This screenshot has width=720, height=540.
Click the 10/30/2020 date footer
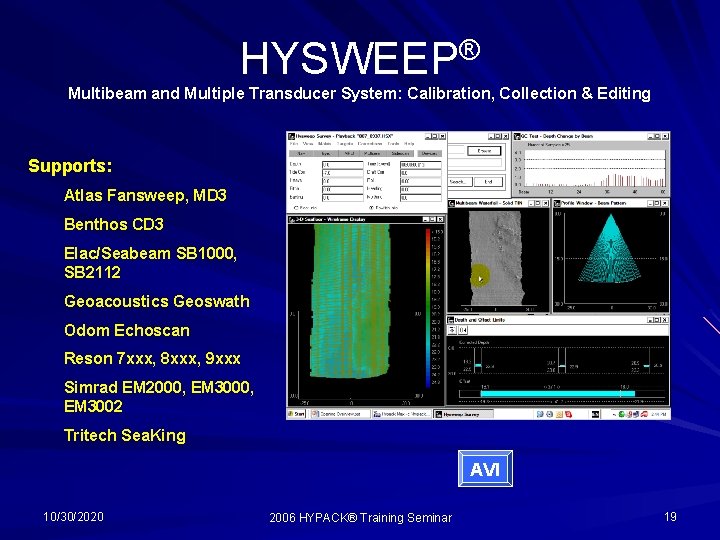[x=73, y=517]
